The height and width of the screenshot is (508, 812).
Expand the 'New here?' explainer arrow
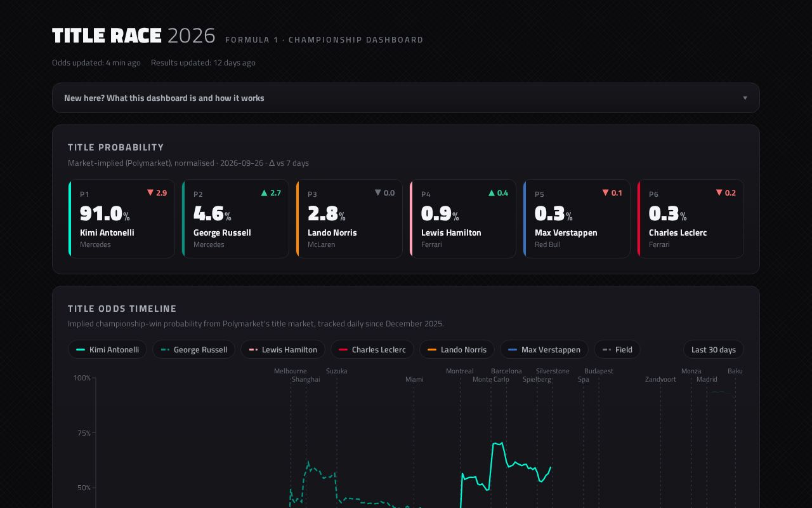[745, 98]
